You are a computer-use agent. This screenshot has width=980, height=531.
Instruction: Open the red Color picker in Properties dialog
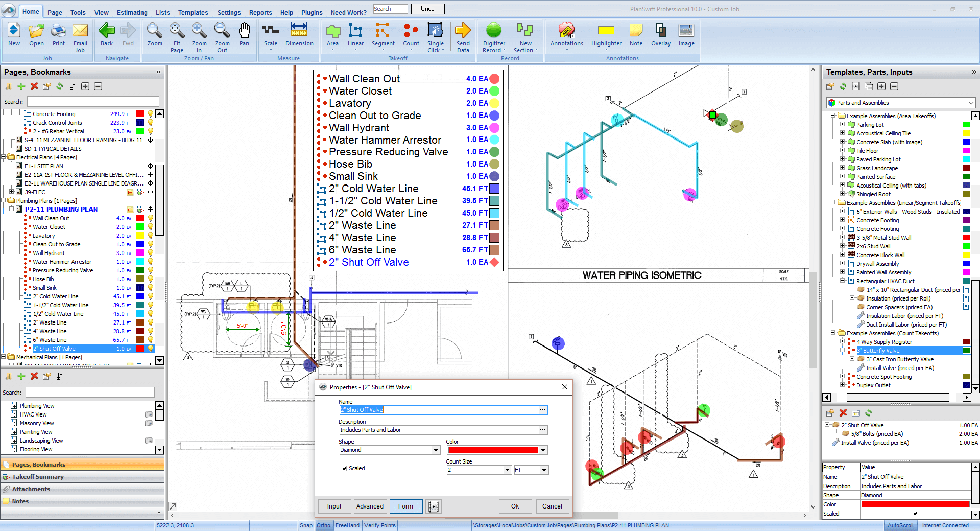click(x=543, y=450)
